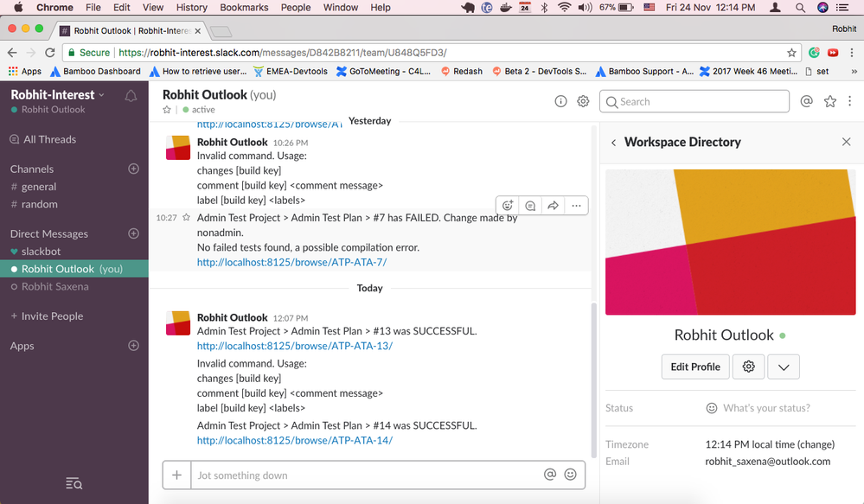The width and height of the screenshot is (864, 504).
Task: Change timezone via (change) link
Action: pyautogui.click(x=817, y=444)
